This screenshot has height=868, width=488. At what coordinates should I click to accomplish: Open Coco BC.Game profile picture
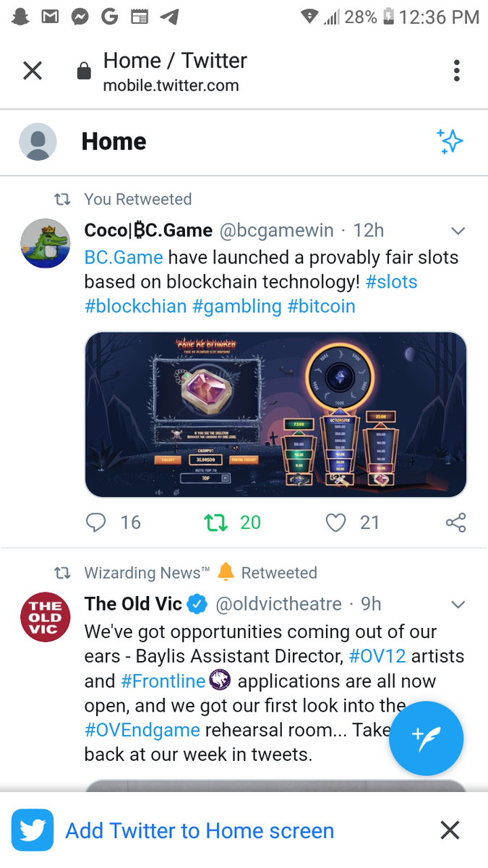click(45, 243)
